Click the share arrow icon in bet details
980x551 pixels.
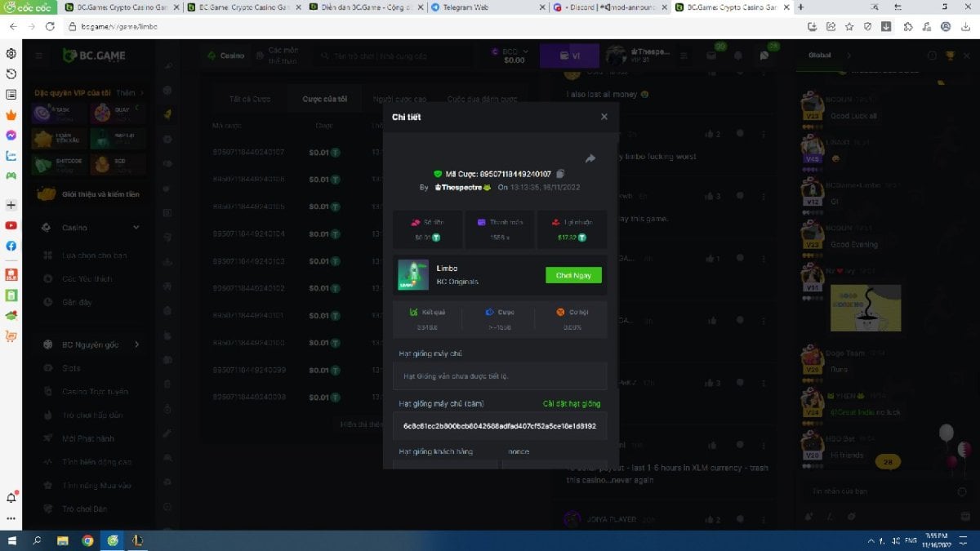click(590, 158)
